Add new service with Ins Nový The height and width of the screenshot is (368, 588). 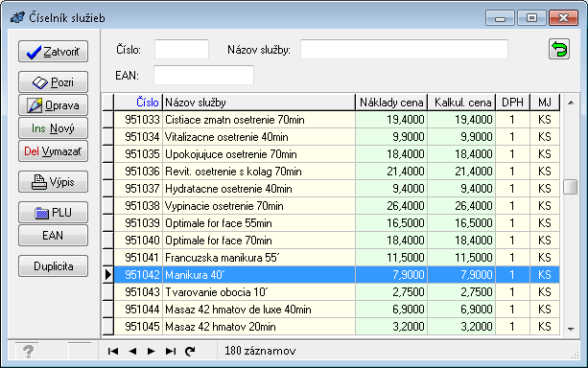tap(54, 128)
